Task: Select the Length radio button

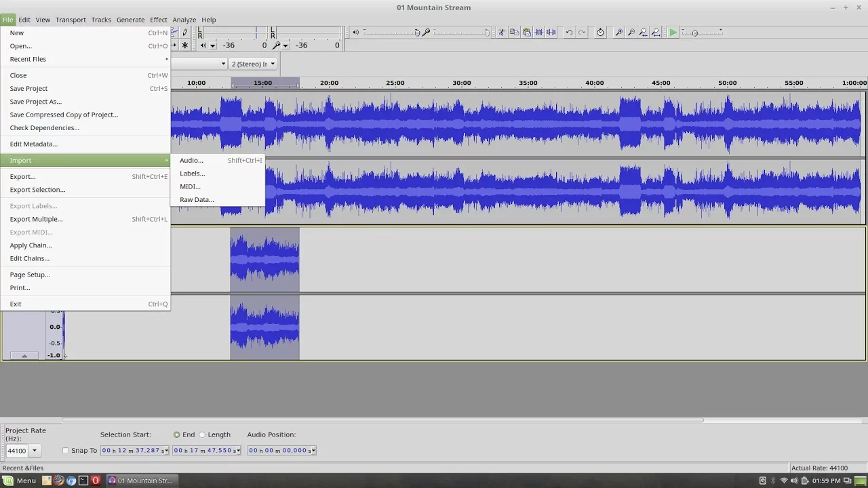Action: pos(202,435)
